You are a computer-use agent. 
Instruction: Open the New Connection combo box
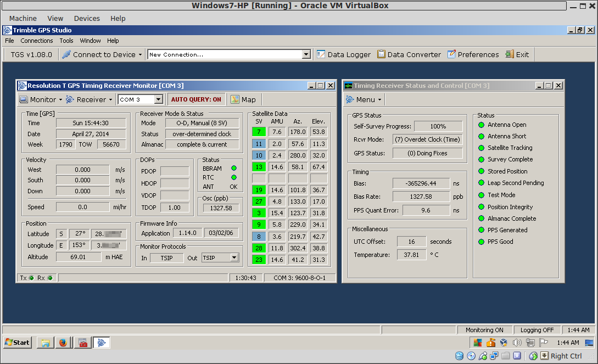(306, 54)
